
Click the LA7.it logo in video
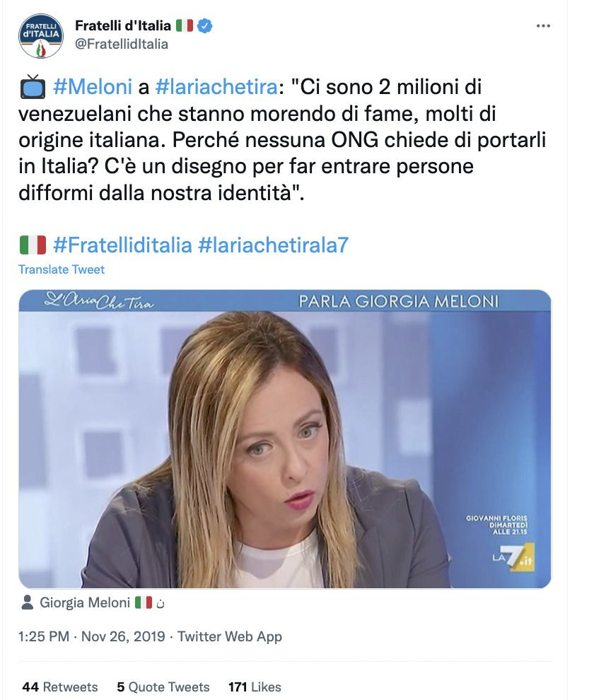pos(513,557)
